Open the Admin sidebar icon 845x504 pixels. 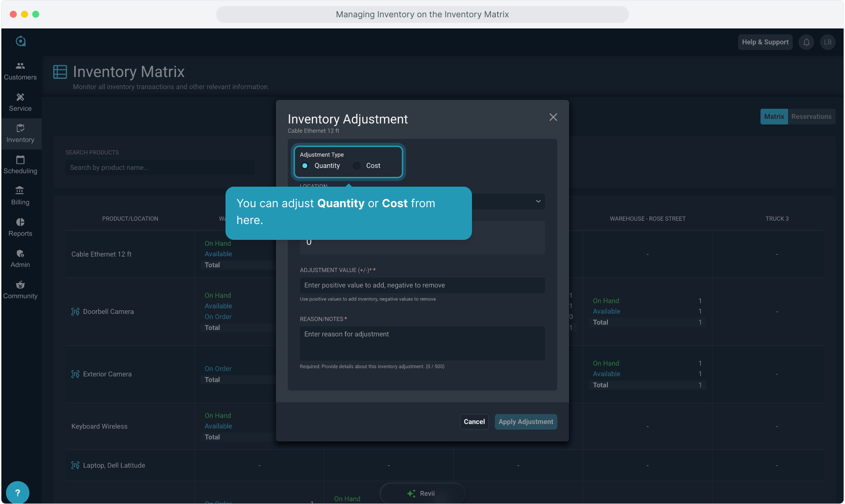click(20, 253)
